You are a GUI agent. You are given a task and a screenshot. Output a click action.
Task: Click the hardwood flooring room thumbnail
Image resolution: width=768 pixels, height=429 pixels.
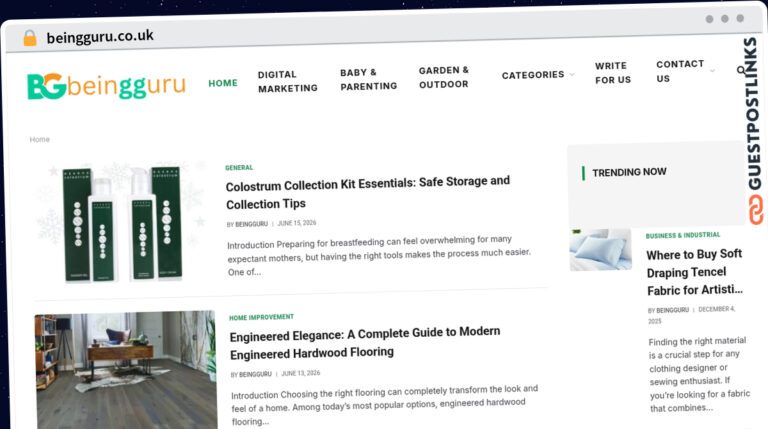point(125,370)
